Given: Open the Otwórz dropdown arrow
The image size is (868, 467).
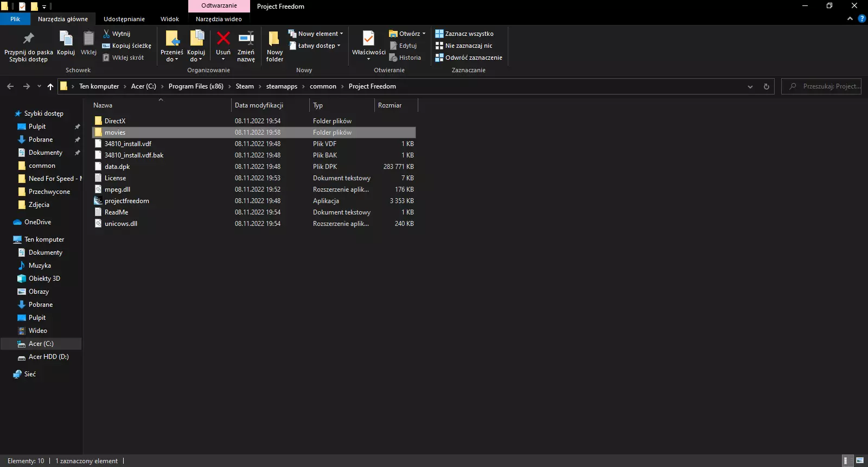Looking at the screenshot, I should point(424,34).
